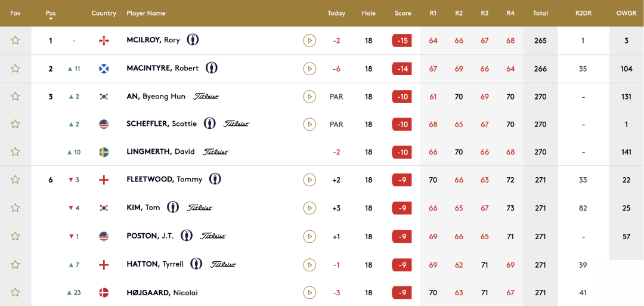This screenshot has height=306, width=644.
Task: Open J.T. Poston's player page
Action: (150, 236)
